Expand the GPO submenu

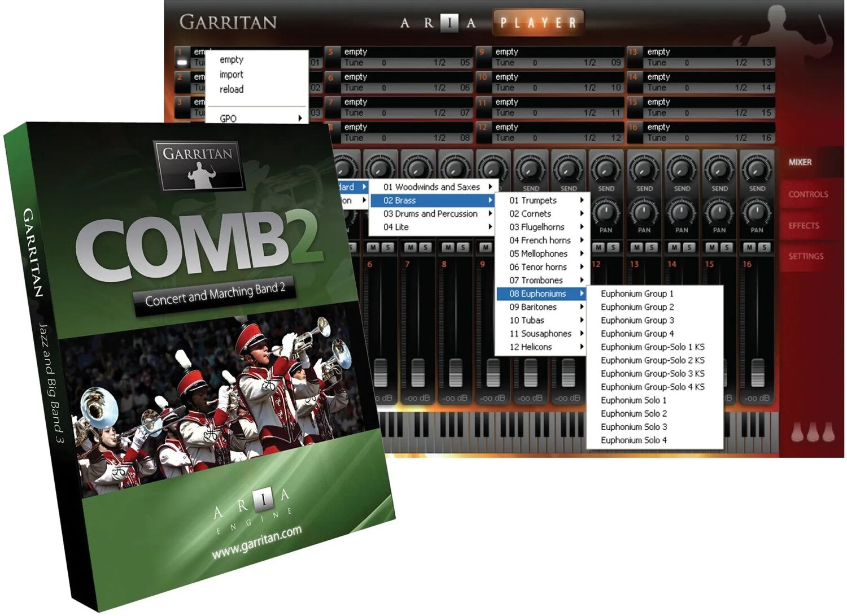257,118
